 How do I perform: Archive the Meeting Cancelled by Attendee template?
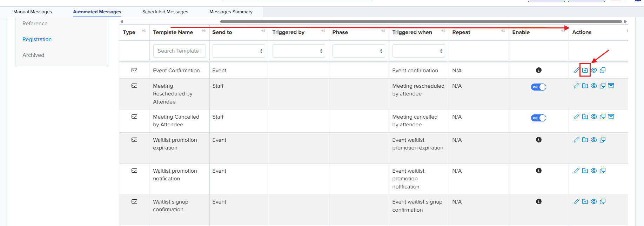coord(611,117)
